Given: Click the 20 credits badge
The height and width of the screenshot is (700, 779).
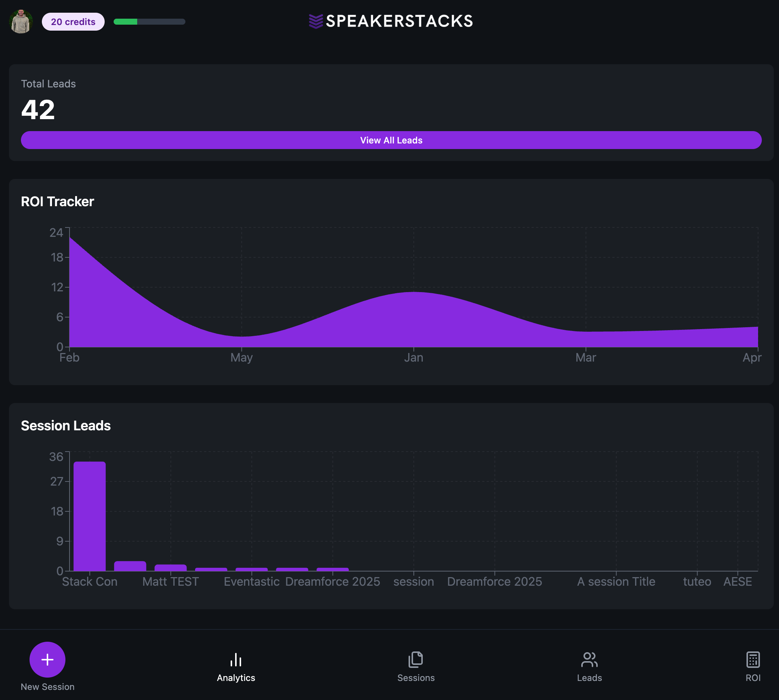Looking at the screenshot, I should (x=73, y=22).
